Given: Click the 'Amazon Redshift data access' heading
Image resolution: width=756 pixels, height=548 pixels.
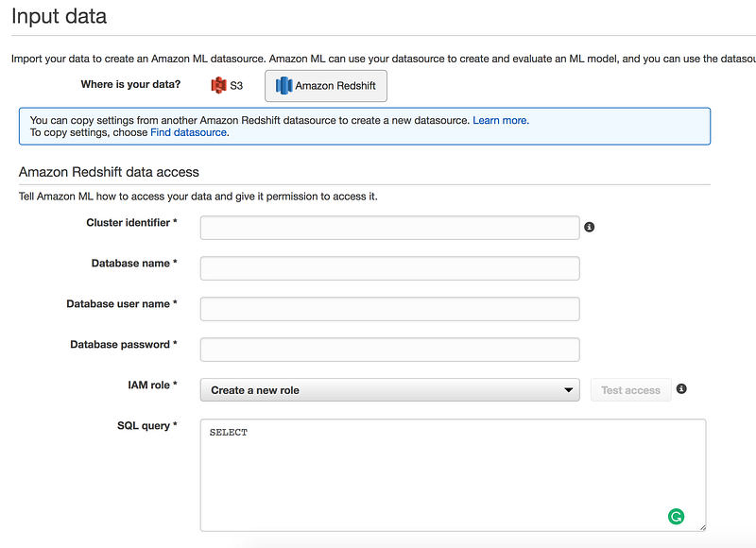Looking at the screenshot, I should point(109,172).
